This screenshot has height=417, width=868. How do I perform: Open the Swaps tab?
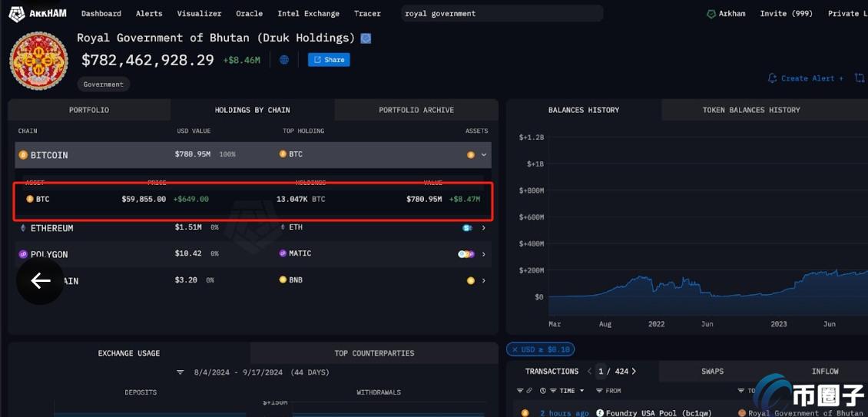[712, 371]
